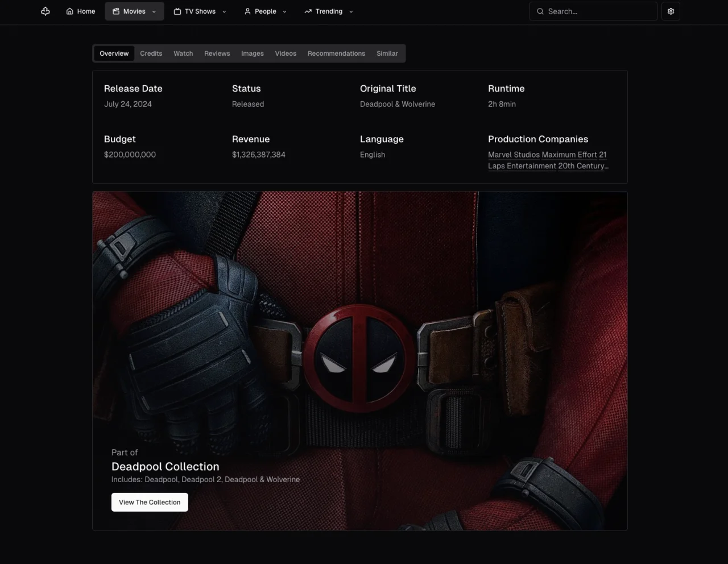Click the Deadpool Collection title
This screenshot has height=564, width=728.
[166, 467]
